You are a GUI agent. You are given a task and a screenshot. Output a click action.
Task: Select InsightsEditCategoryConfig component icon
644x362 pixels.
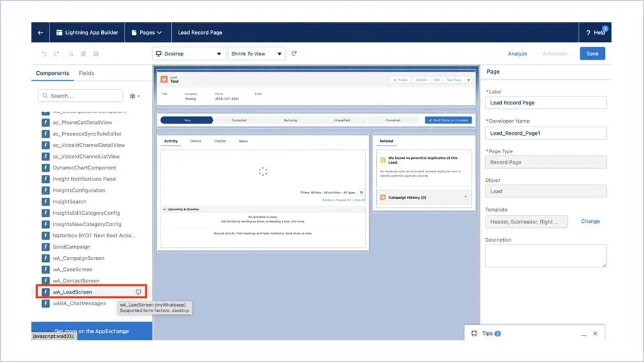[45, 213]
